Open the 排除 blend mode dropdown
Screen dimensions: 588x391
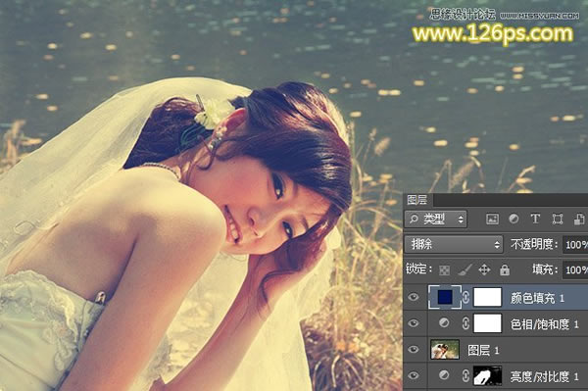454,244
